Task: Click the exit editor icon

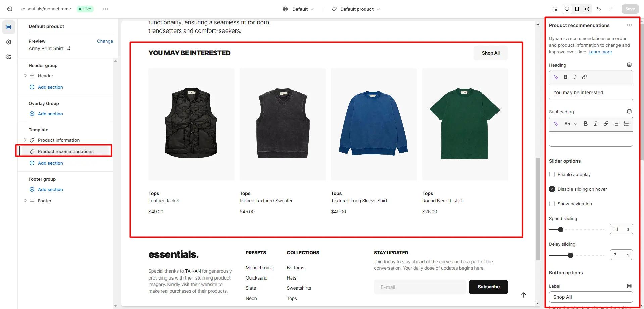Action: pos(9,9)
